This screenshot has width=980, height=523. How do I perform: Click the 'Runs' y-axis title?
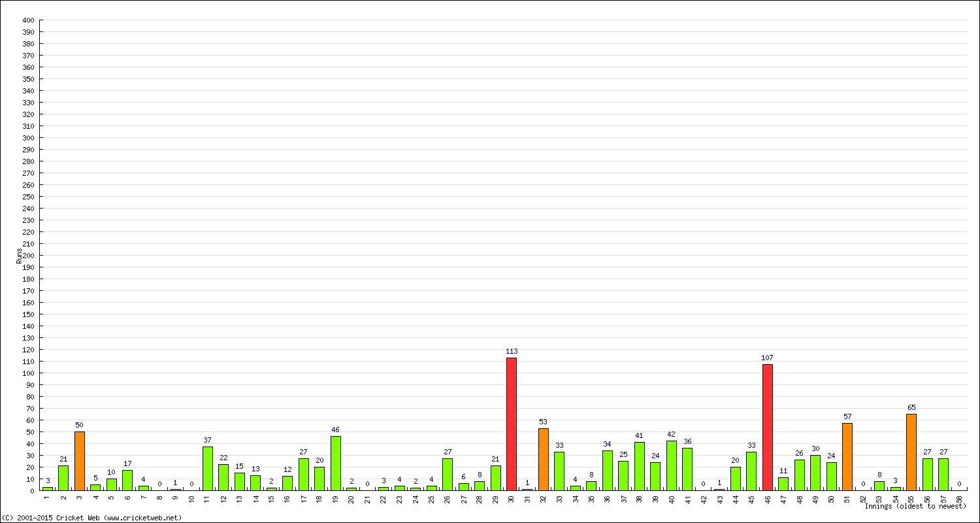pos(20,256)
